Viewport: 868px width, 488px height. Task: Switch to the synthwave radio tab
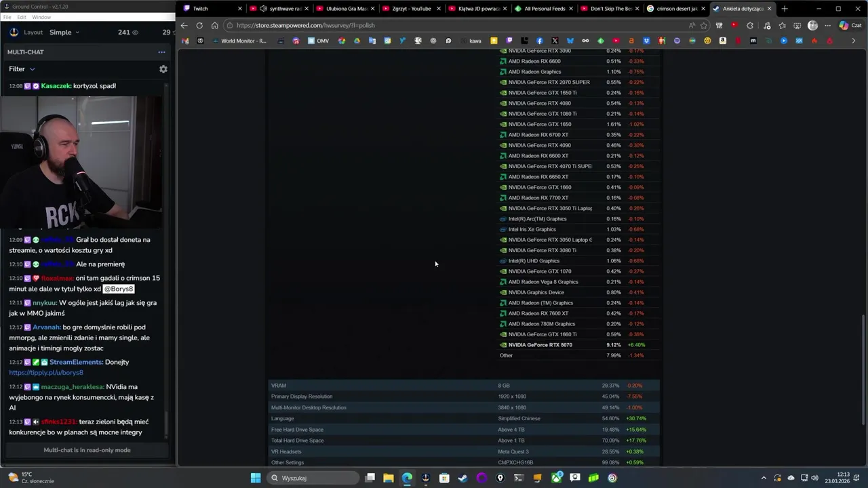pos(279,9)
